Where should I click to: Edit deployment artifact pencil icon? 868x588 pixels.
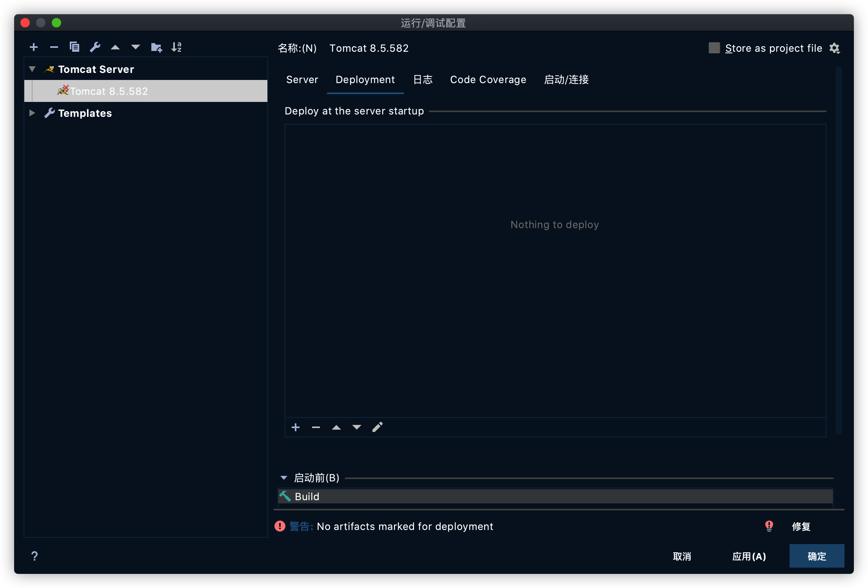(x=377, y=427)
